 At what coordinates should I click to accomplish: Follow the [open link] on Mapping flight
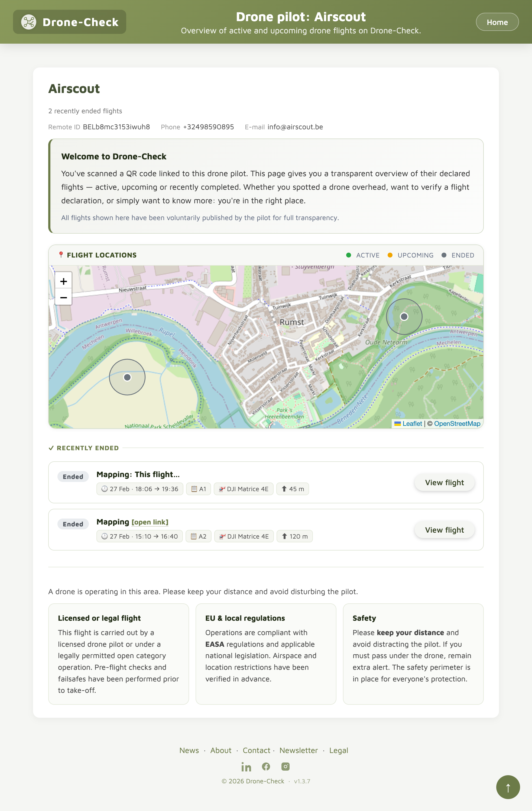[x=150, y=522]
